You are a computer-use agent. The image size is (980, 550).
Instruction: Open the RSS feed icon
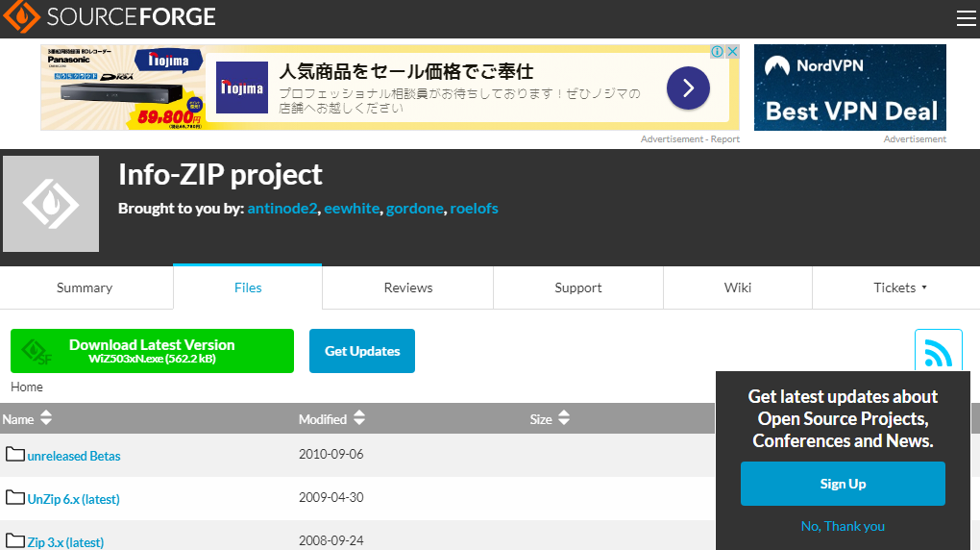[938, 351]
